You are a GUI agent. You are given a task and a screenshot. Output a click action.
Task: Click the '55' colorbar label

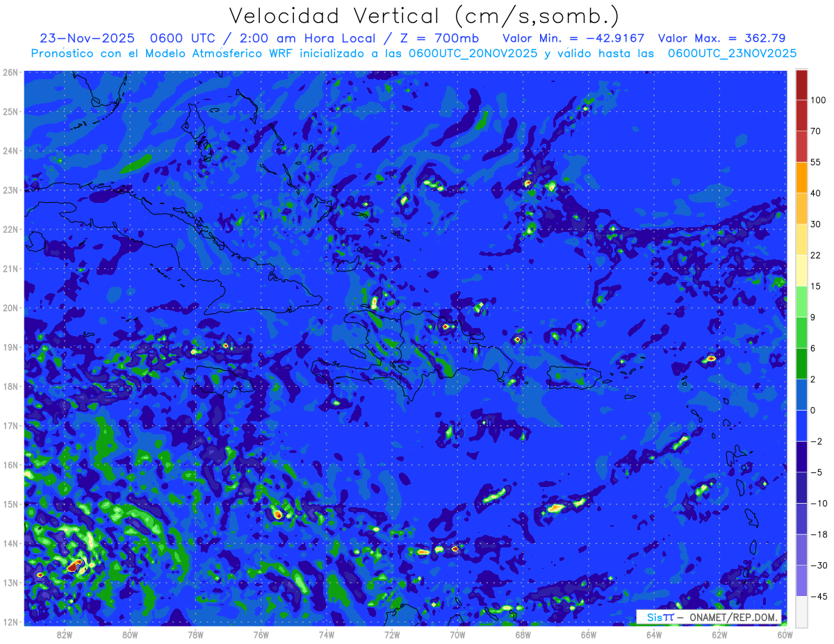(x=816, y=162)
